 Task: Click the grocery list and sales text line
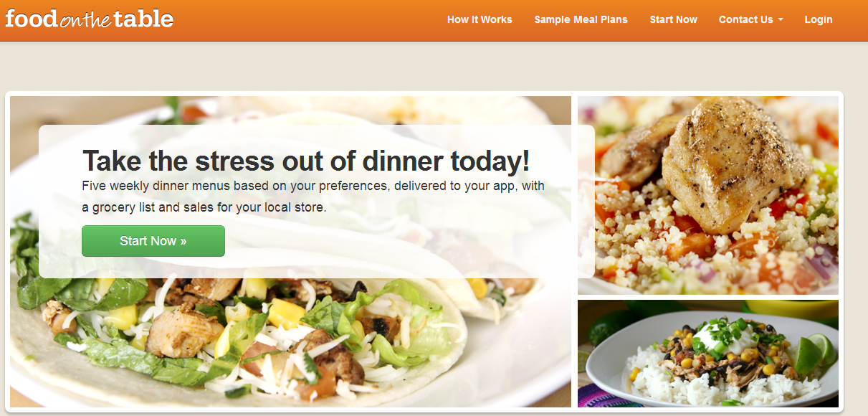(x=204, y=208)
